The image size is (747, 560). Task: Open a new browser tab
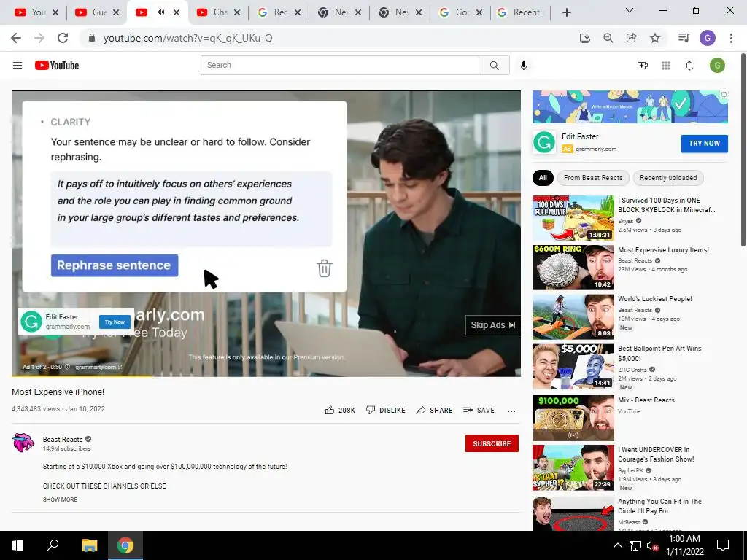pyautogui.click(x=566, y=12)
